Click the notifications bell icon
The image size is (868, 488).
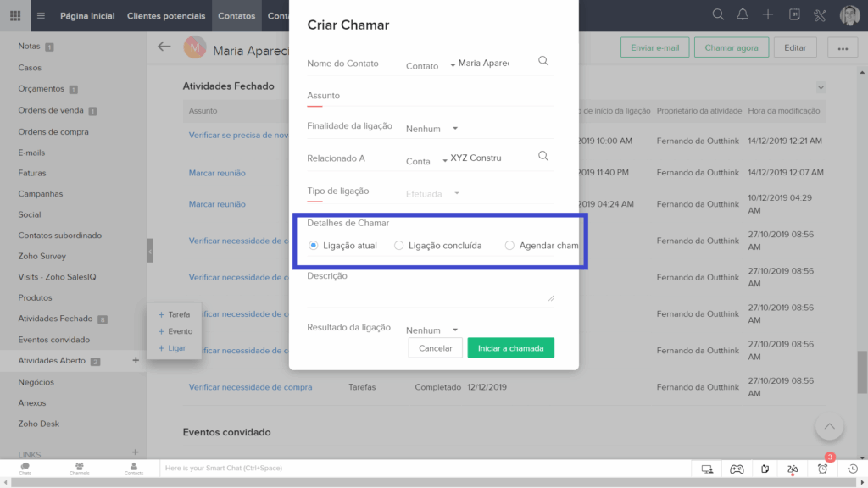(743, 15)
